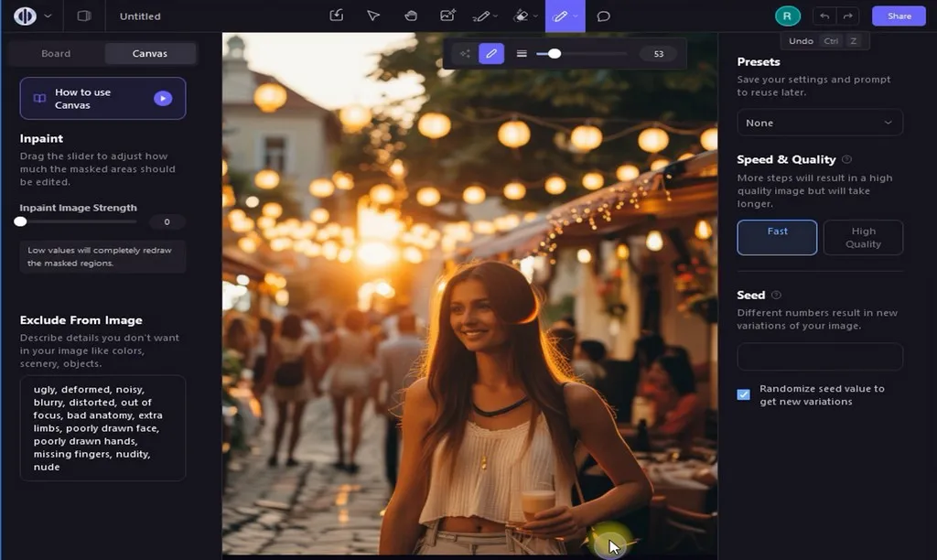Image resolution: width=937 pixels, height=560 pixels.
Task: Click the magic sparkle icon on the canvas toolbar
Action: pos(465,53)
